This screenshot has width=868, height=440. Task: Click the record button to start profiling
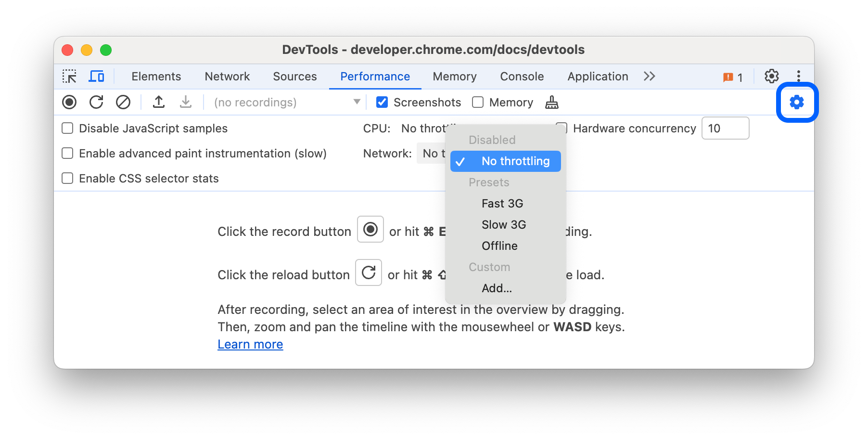tap(69, 102)
